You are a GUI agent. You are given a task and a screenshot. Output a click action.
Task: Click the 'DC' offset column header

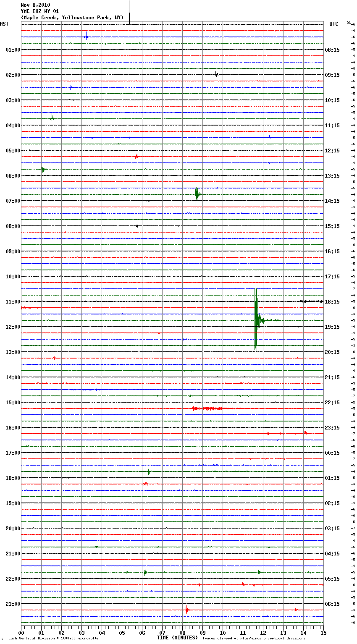(349, 23)
